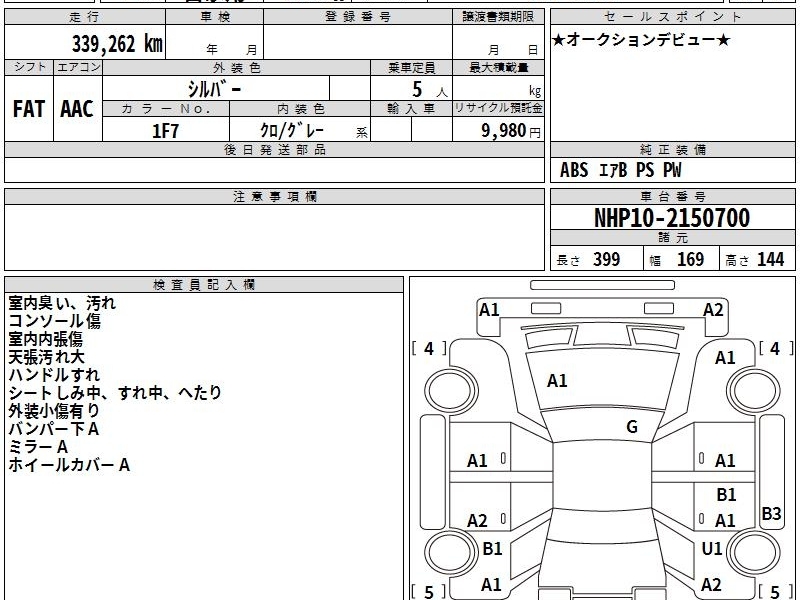Image resolution: width=800 pixels, height=600 pixels.
Task: Click equipment list ABS エアB PS PW
Action: [x=620, y=170]
